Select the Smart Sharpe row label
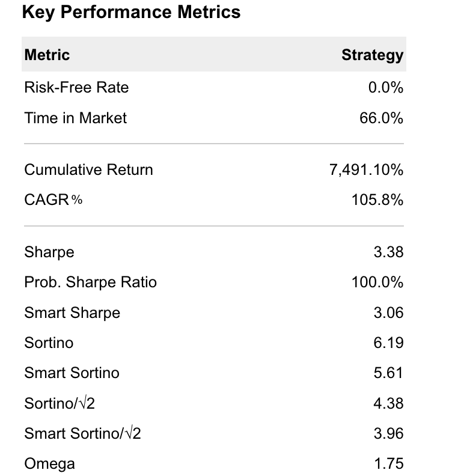The image size is (452, 476). (x=72, y=313)
